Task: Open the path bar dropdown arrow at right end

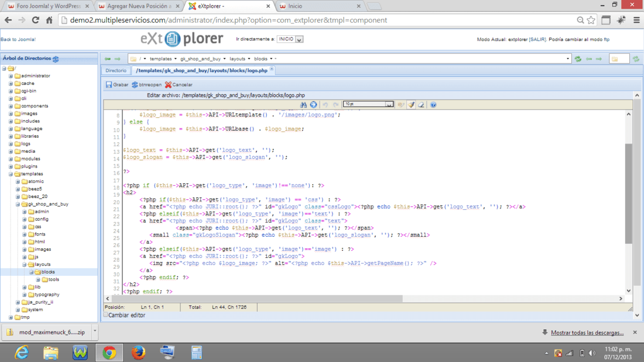Action: pyautogui.click(x=568, y=59)
